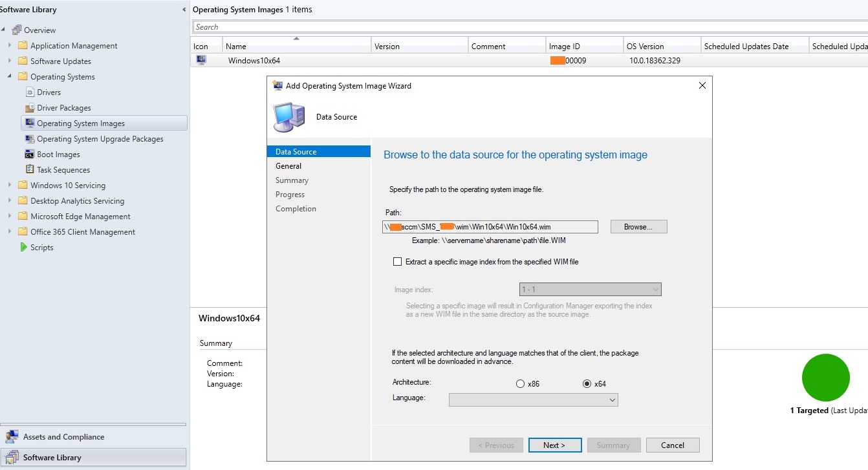Expand the Desktop Analytics Servicing node
Screen dimensions: 868x470
(x=10, y=201)
